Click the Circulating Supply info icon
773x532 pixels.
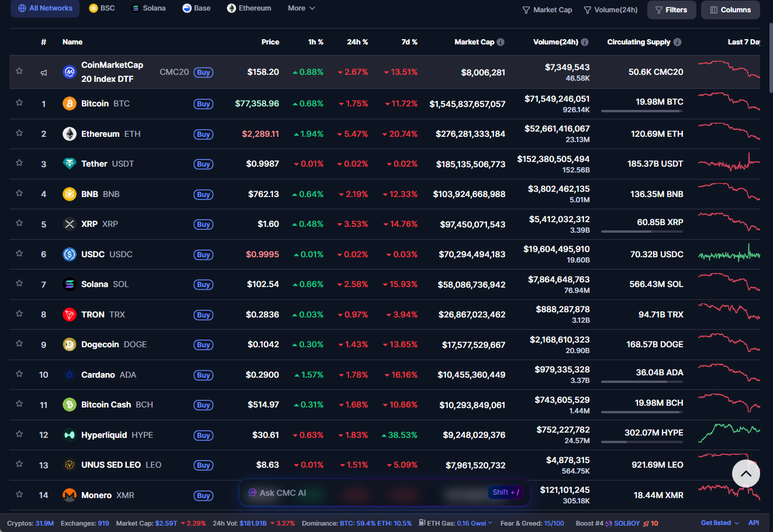click(x=677, y=42)
